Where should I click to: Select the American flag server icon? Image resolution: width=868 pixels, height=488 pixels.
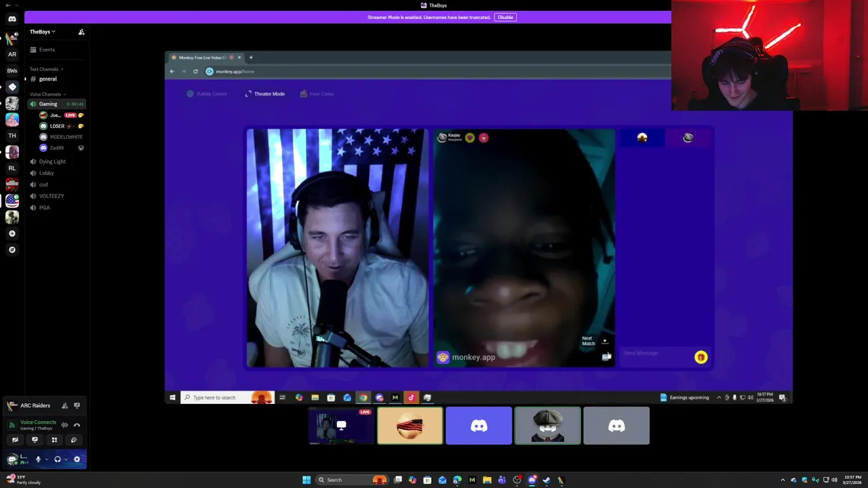tap(12, 201)
